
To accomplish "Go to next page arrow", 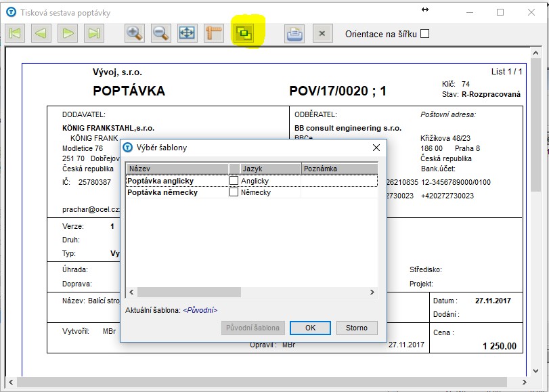I will pyautogui.click(x=68, y=33).
